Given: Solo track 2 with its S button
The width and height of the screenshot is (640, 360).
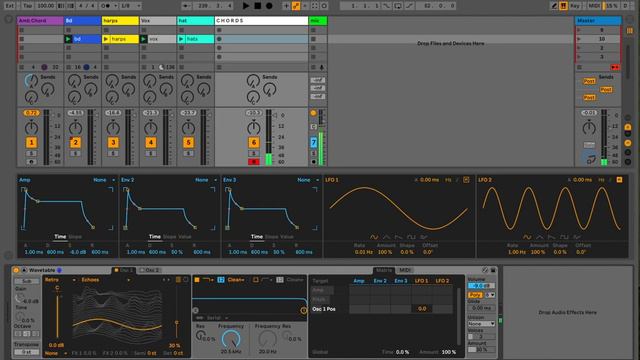Looking at the screenshot, I should [75, 153].
